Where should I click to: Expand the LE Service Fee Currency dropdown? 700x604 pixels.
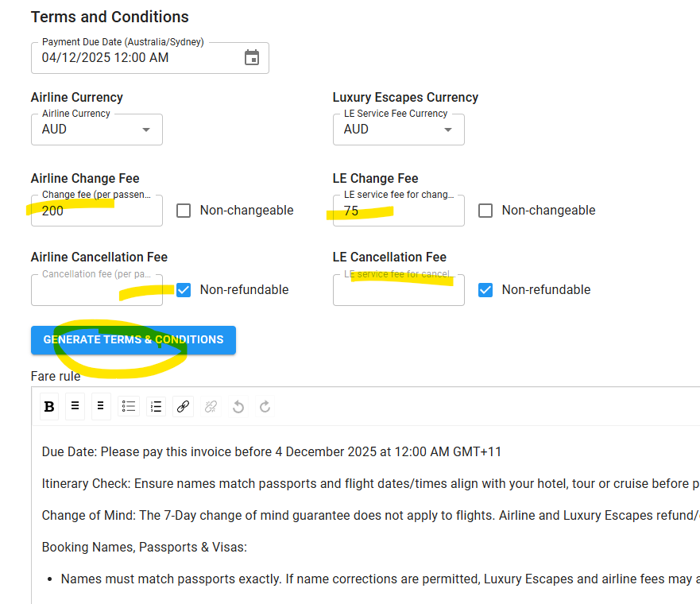(x=398, y=130)
